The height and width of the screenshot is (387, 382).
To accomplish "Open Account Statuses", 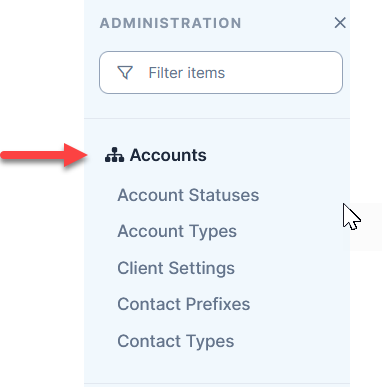I will point(188,195).
